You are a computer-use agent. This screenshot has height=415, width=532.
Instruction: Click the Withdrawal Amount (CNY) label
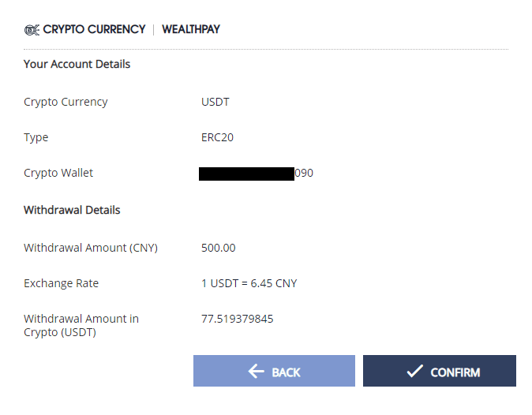(x=91, y=248)
